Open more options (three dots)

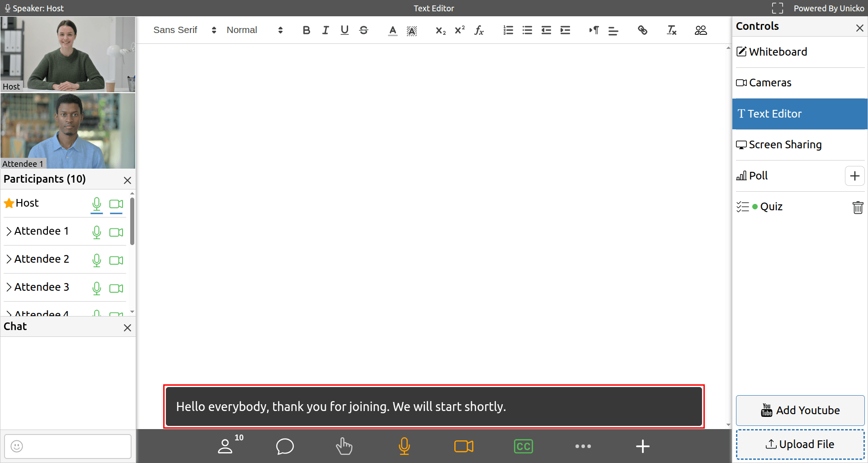[583, 446]
